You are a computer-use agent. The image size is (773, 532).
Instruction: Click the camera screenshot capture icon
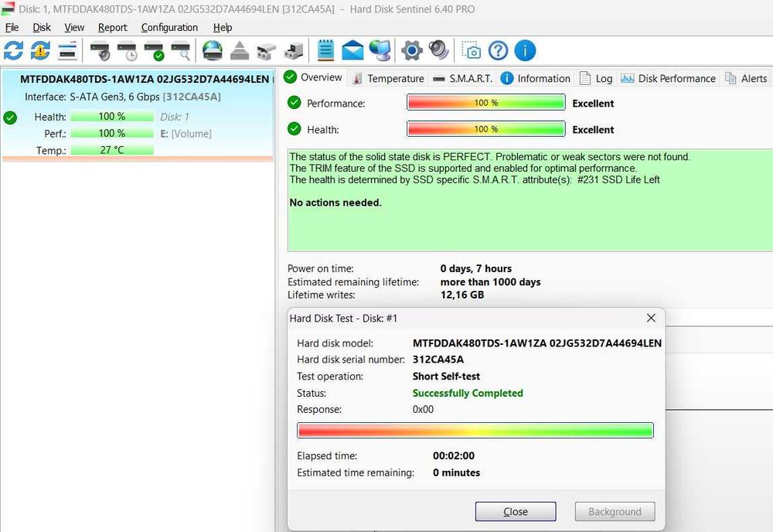tap(471, 50)
